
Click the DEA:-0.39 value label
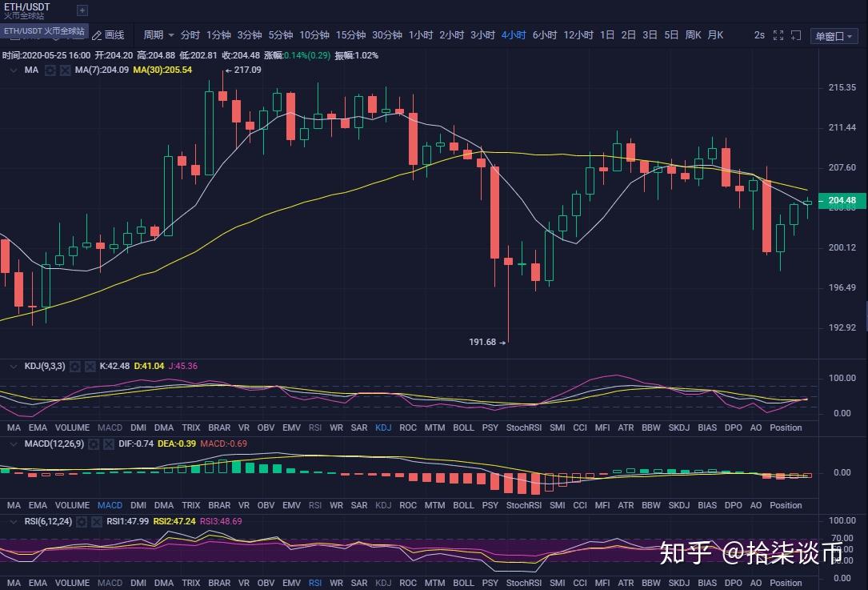click(x=177, y=444)
